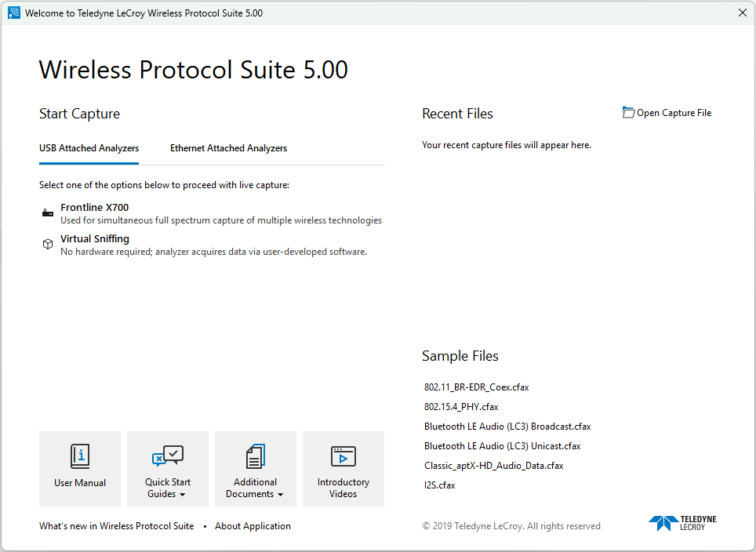This screenshot has width=756, height=552.
Task: Switch to the USB Attached Analyzers tab
Action: tap(89, 148)
